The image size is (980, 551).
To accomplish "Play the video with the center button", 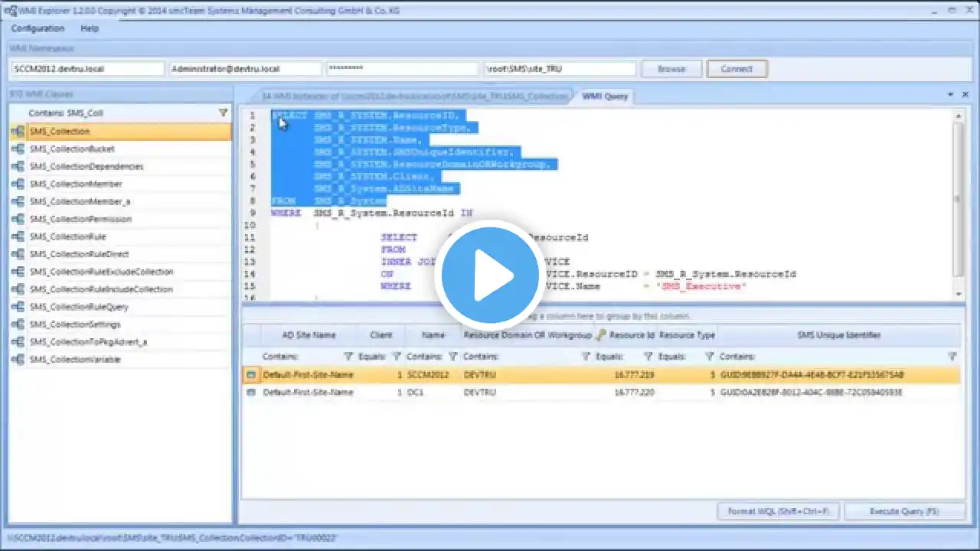I will point(490,275).
